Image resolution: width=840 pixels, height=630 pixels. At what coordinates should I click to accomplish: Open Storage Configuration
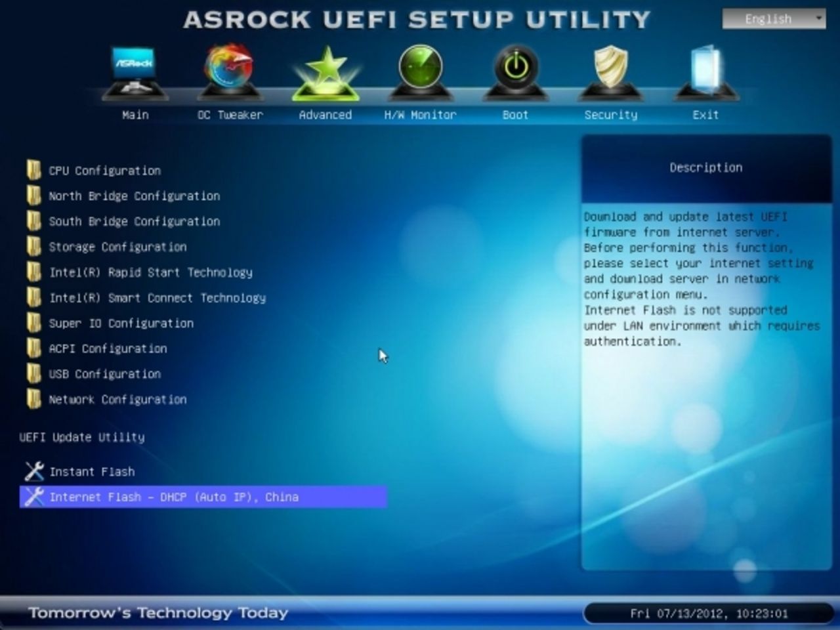[117, 247]
